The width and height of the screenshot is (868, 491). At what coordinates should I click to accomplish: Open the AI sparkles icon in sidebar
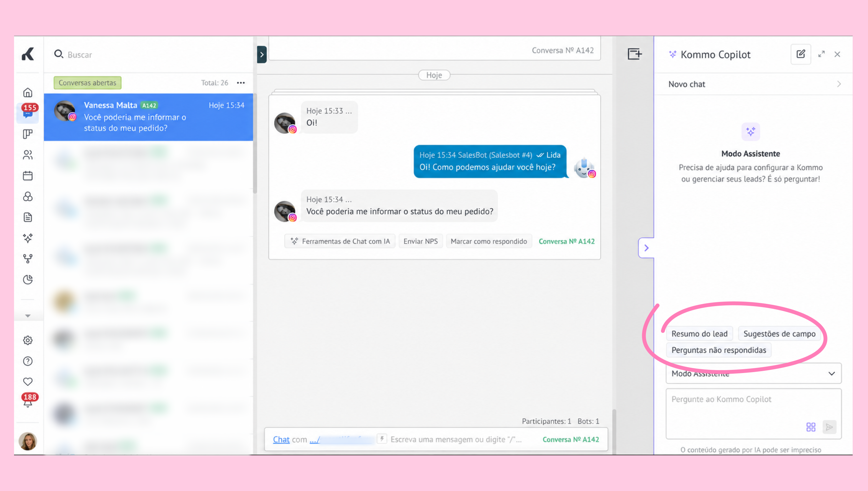[28, 238]
